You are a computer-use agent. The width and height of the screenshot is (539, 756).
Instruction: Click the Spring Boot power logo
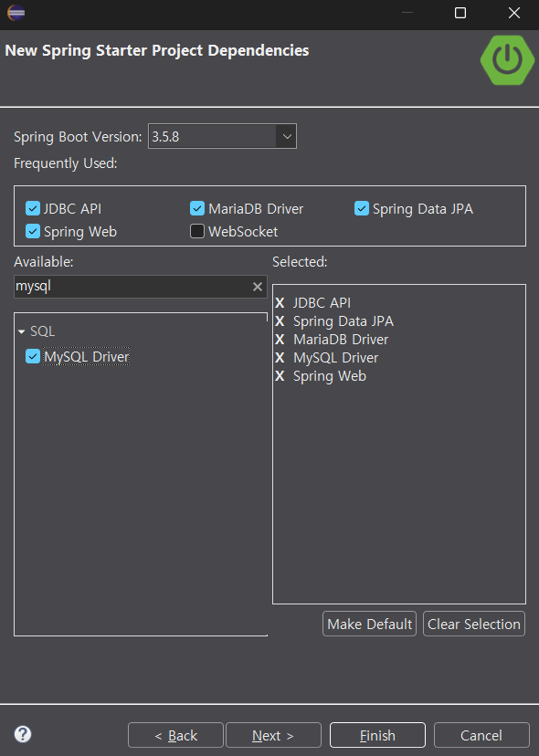[507, 60]
